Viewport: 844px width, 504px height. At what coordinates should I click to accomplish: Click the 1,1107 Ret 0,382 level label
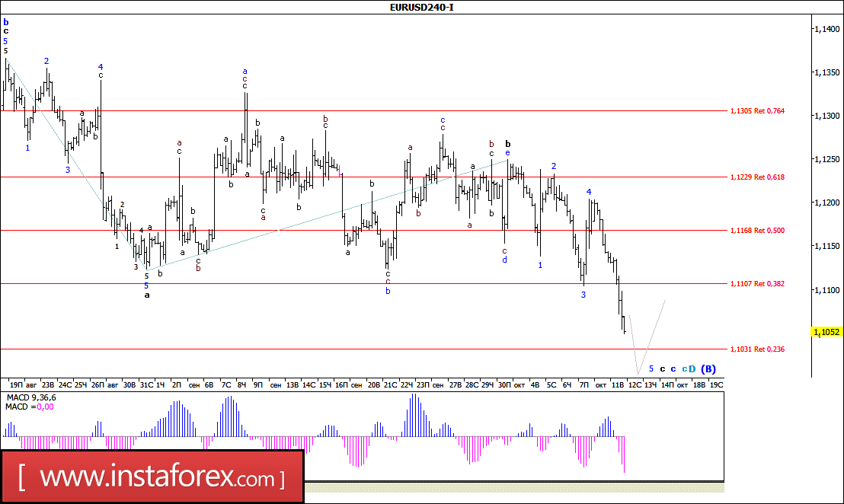(757, 283)
